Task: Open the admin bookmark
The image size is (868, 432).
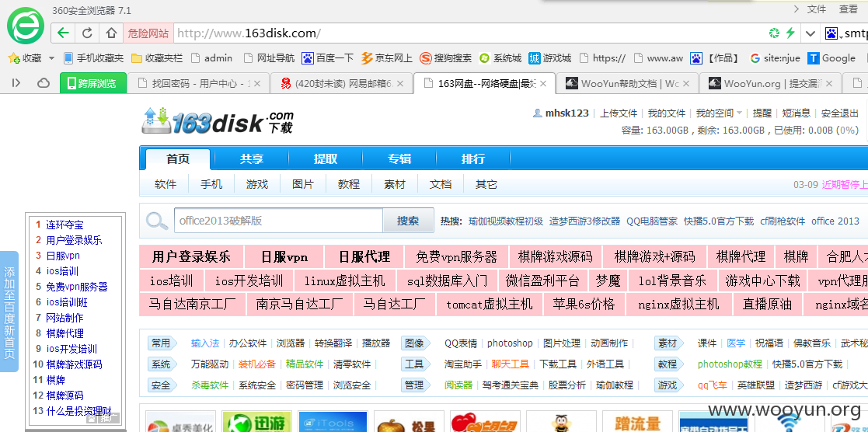Action: coord(211,58)
